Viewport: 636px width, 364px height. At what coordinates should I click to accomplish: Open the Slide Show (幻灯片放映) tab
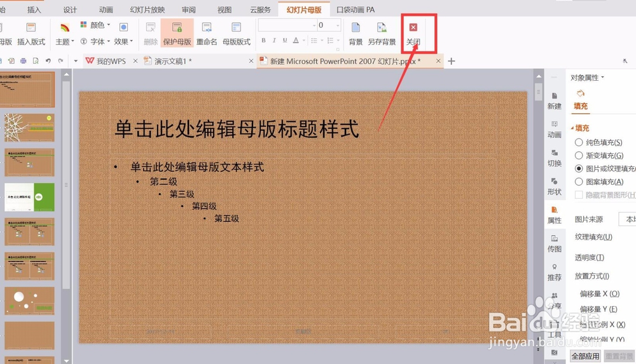pos(148,10)
